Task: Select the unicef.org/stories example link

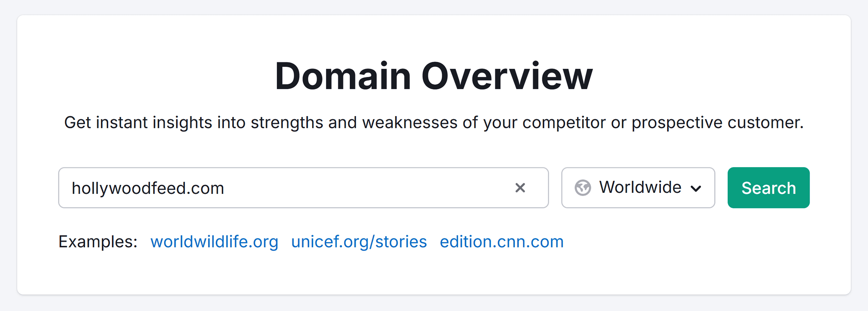Action: 359,242
